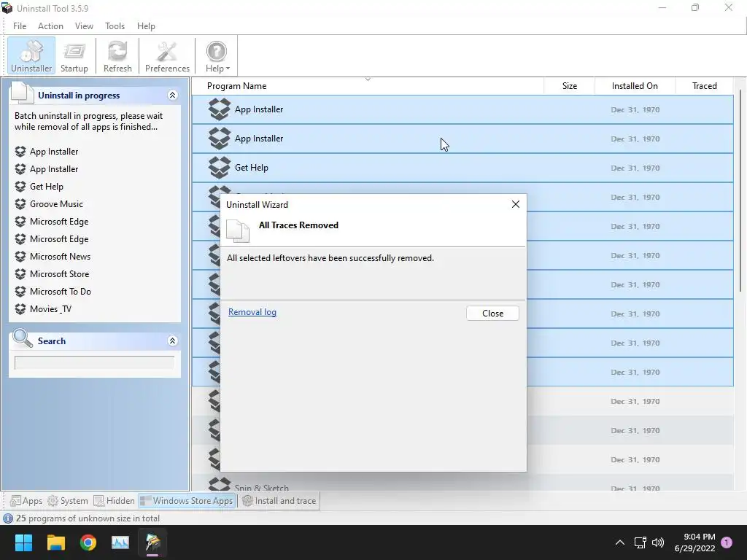This screenshot has width=747, height=560.
Task: Select the Get Help program row
Action: [x=462, y=168]
